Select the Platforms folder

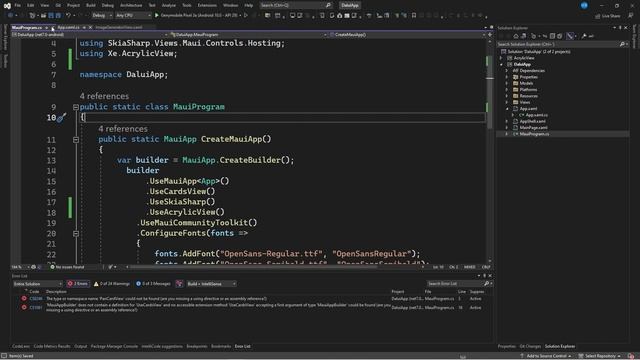click(x=528, y=90)
